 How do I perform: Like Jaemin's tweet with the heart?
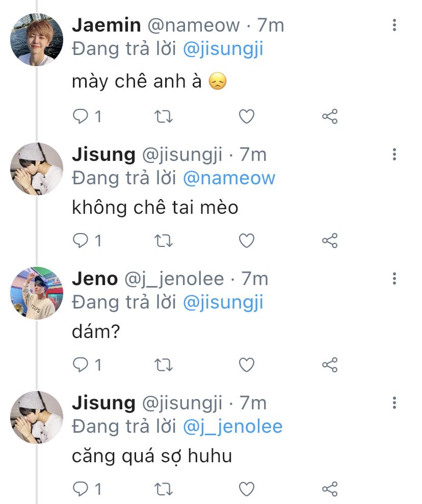247,117
